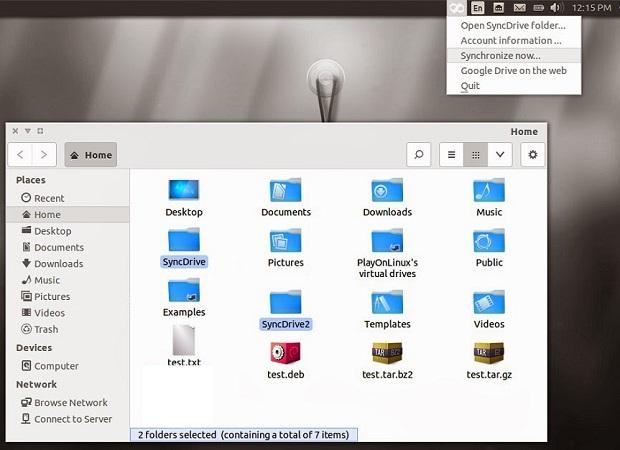Open Trash in the Places sidebar
The image size is (620, 450).
click(x=68, y=329)
